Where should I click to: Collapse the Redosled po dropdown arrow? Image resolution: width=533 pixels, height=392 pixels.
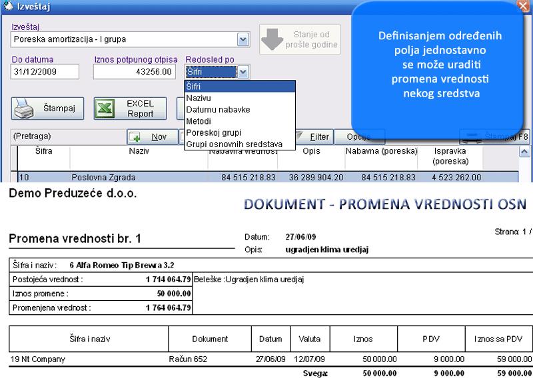(243, 71)
